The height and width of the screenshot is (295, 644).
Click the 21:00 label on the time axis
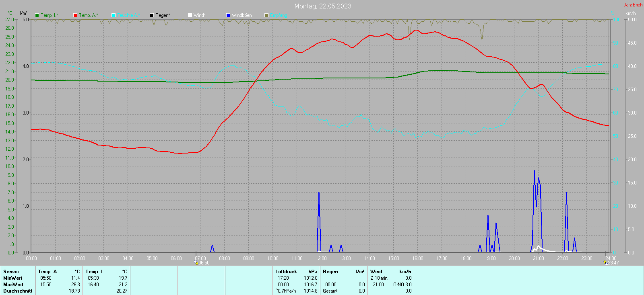click(539, 258)
